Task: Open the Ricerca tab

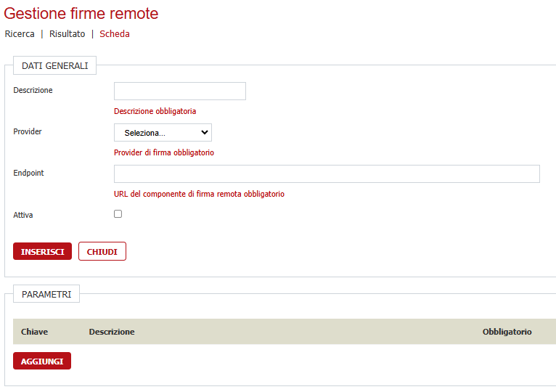Action: coord(20,34)
